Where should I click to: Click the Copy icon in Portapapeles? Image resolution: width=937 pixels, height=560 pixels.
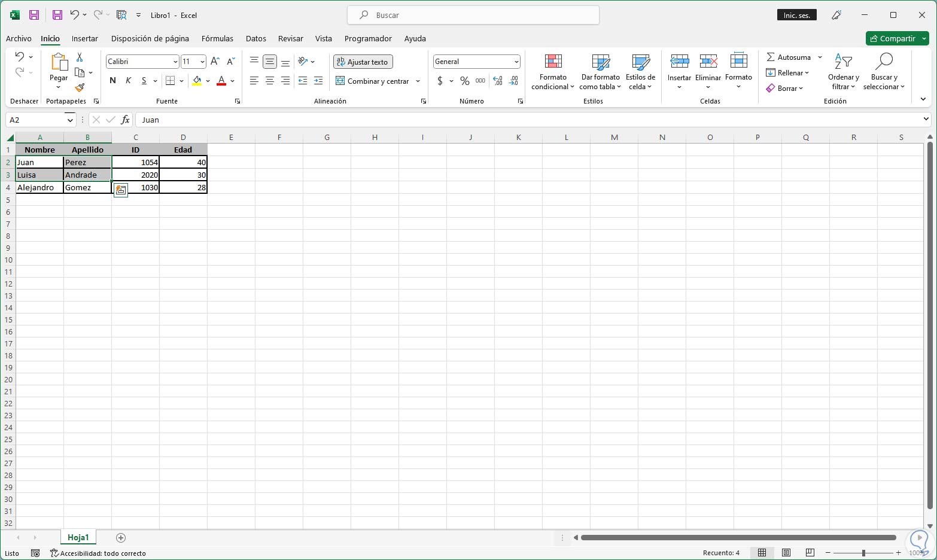coord(80,73)
